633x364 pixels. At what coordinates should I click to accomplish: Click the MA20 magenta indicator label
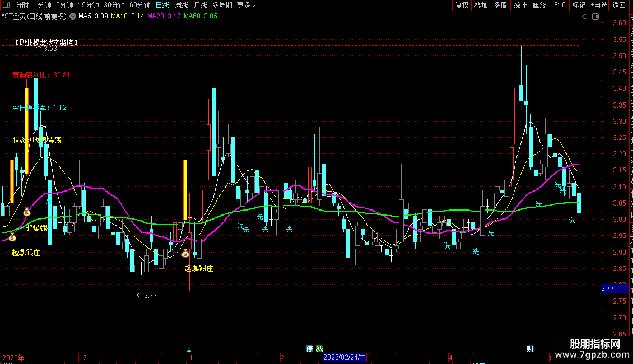pyautogui.click(x=164, y=16)
